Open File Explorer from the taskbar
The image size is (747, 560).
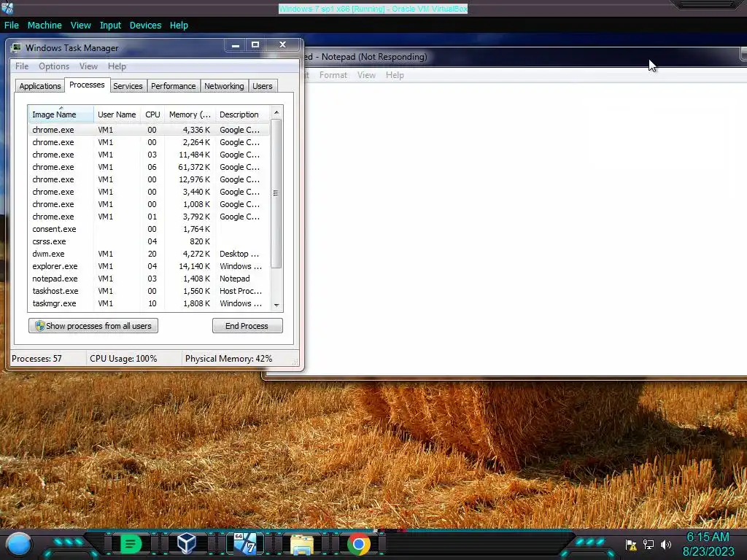[301, 544]
